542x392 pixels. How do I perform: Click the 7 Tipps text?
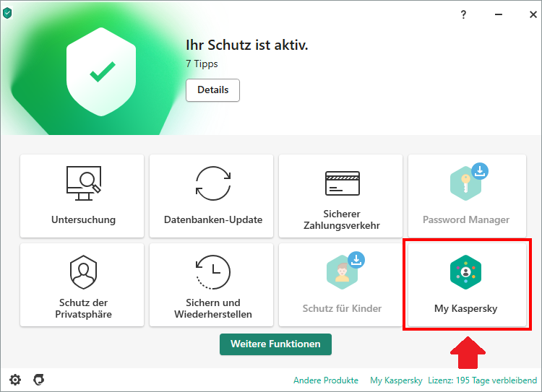tap(202, 64)
